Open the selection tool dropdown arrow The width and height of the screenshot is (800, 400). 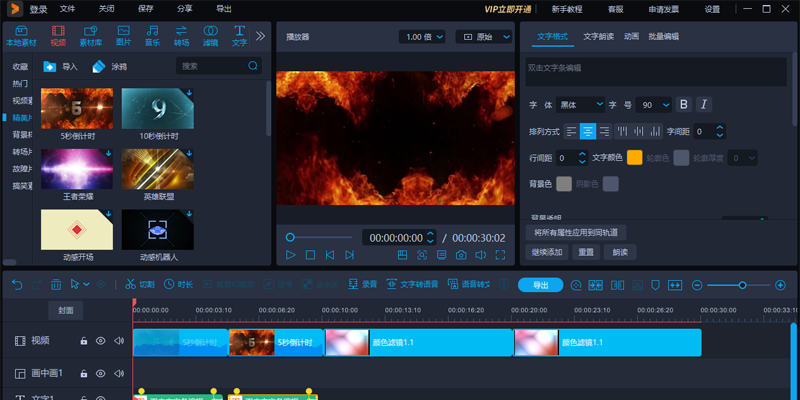[x=86, y=284]
